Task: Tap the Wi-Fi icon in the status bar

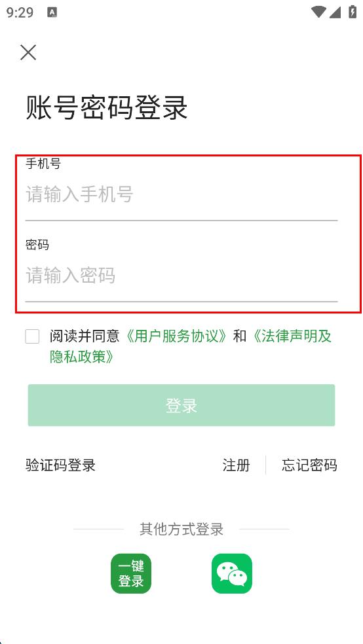Action: [x=318, y=12]
